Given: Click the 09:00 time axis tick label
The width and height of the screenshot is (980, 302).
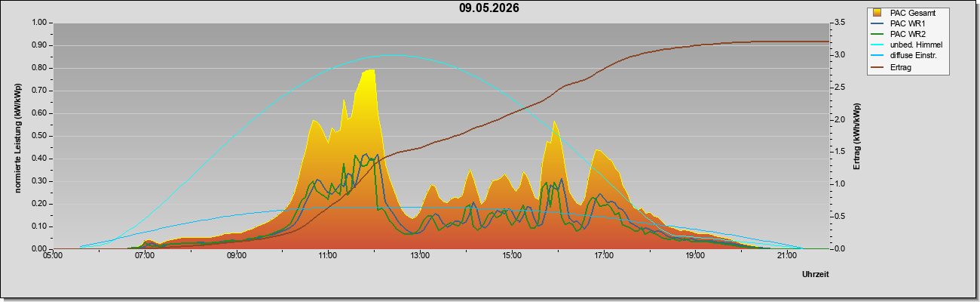Looking at the screenshot, I should coord(236,257).
